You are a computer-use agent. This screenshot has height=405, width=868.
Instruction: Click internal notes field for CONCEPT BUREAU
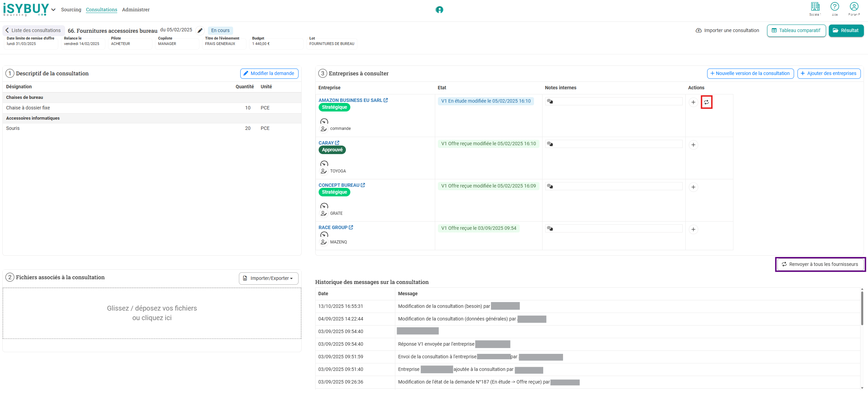[x=614, y=186]
